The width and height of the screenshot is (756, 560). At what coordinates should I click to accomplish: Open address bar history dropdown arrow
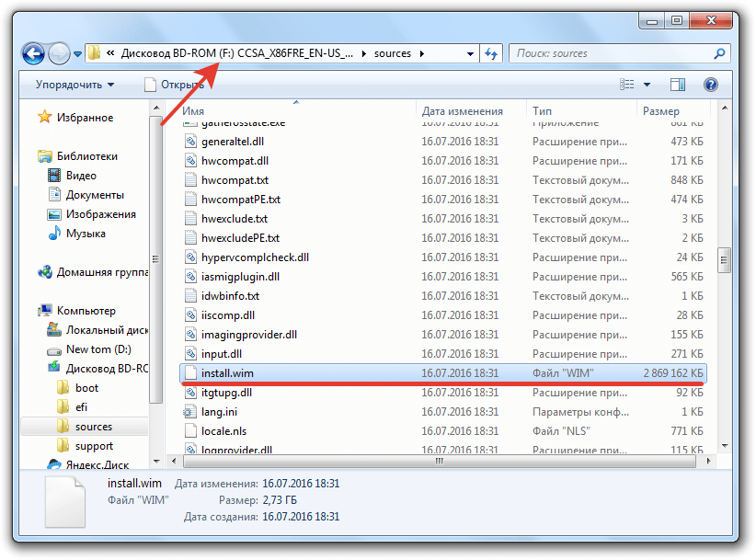click(470, 54)
